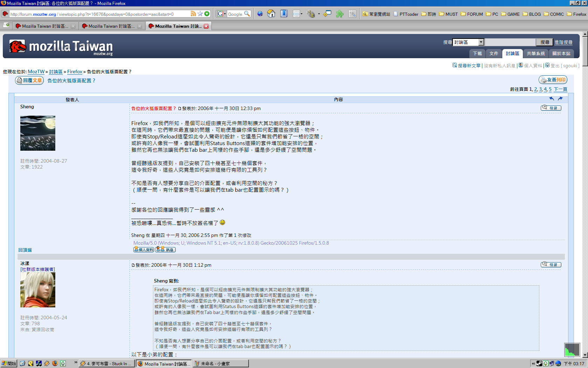The width and height of the screenshot is (588, 368).
Task: Open the GAME bookmark folder
Action: (510, 14)
